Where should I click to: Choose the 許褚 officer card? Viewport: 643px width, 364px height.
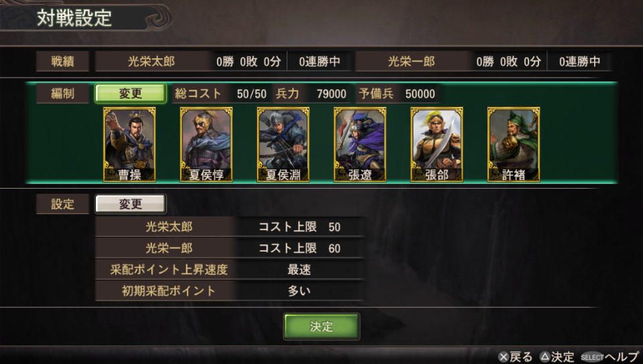pos(514,145)
